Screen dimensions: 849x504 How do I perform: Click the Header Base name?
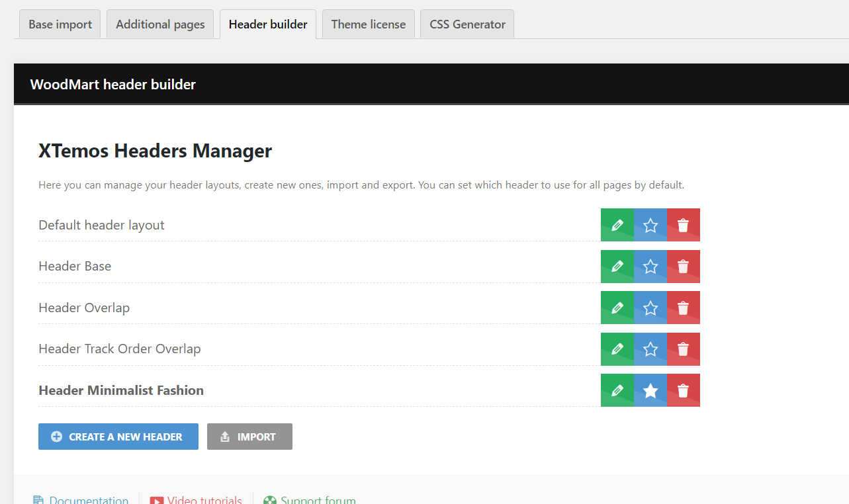75,266
